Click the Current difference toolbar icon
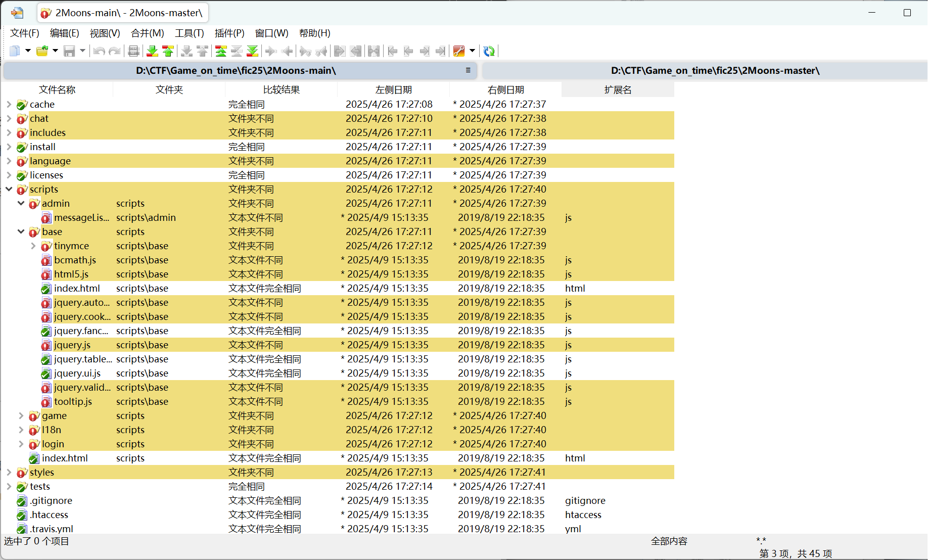This screenshot has width=928, height=560. click(237, 51)
